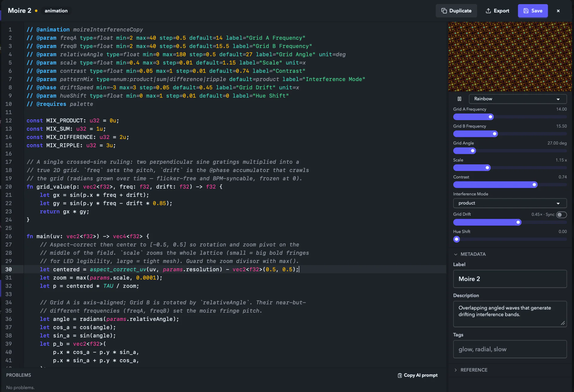Click the PROBLEMS panel header
Screen dimensions: 574x392
click(x=19, y=375)
